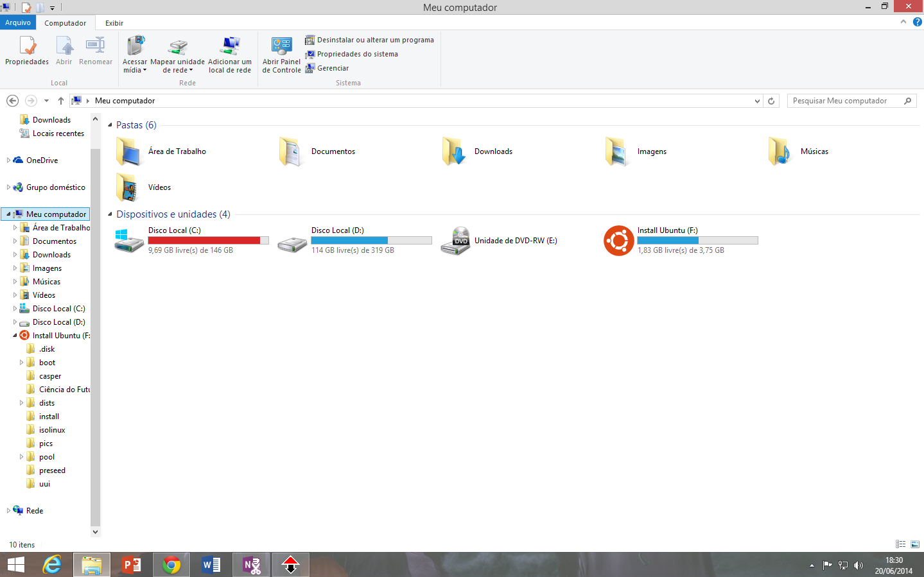Click Desinstalar ou alterar um programa
This screenshot has height=577, width=924.
375,40
